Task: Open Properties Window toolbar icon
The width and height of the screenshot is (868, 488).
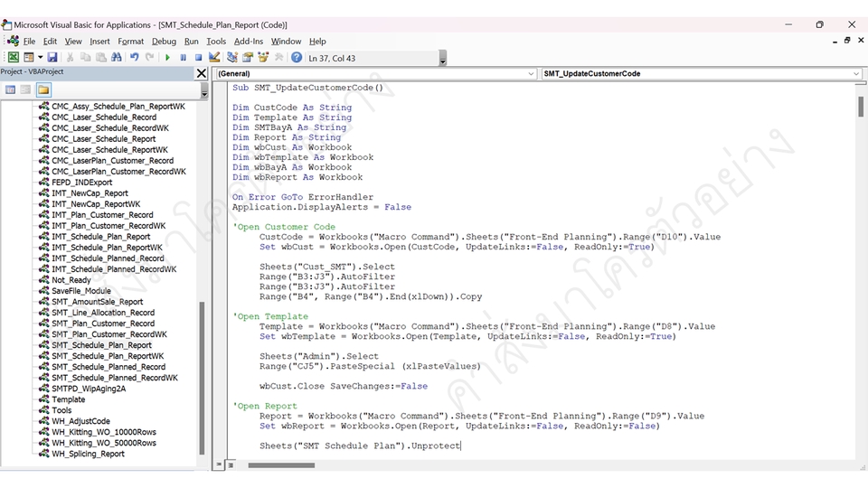Action: [248, 58]
